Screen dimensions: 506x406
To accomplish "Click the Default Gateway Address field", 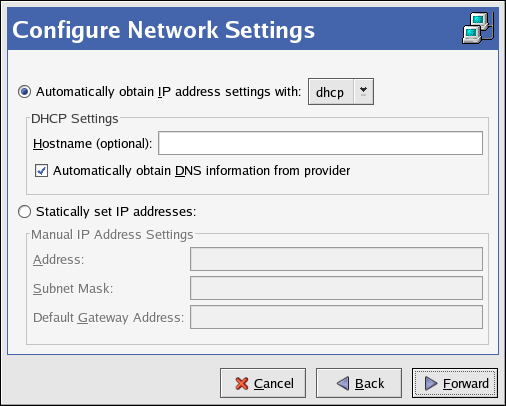I will (336, 317).
